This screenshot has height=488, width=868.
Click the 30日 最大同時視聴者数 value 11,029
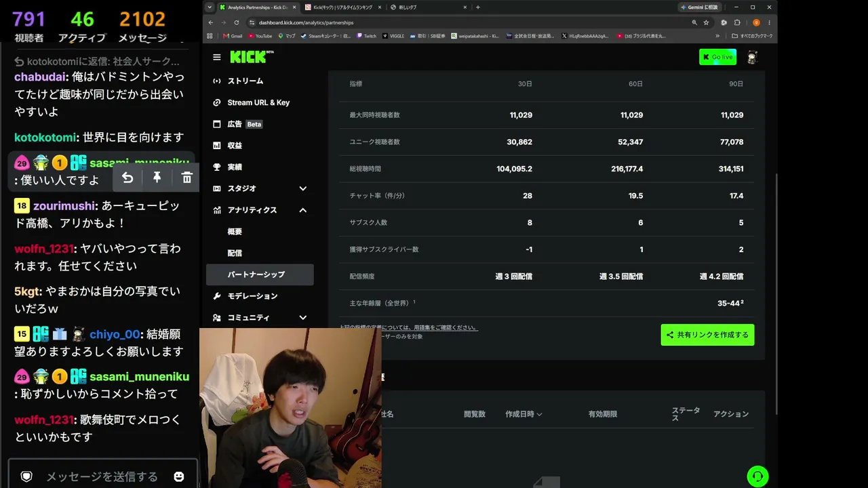[521, 115]
